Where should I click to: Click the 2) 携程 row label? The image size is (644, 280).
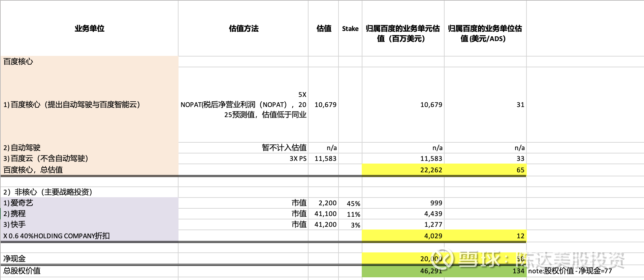tap(89, 214)
